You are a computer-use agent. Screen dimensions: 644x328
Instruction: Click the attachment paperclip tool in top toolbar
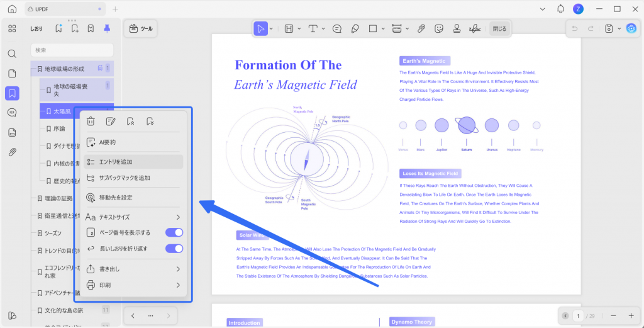421,29
